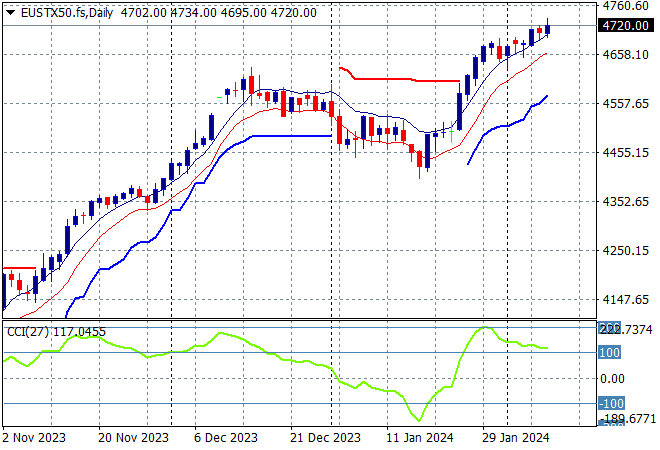The image size is (660, 450).
Task: Click the CCI -100 level label
Action: (610, 403)
